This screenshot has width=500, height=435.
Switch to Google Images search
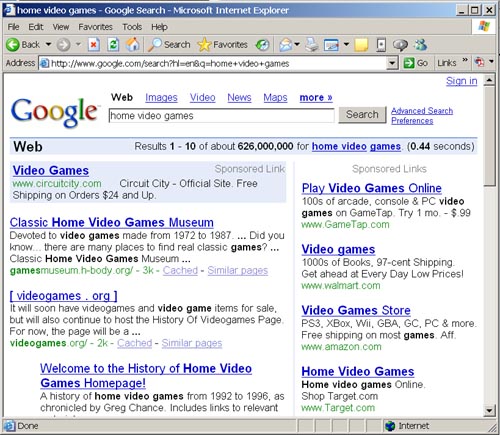coord(161,98)
